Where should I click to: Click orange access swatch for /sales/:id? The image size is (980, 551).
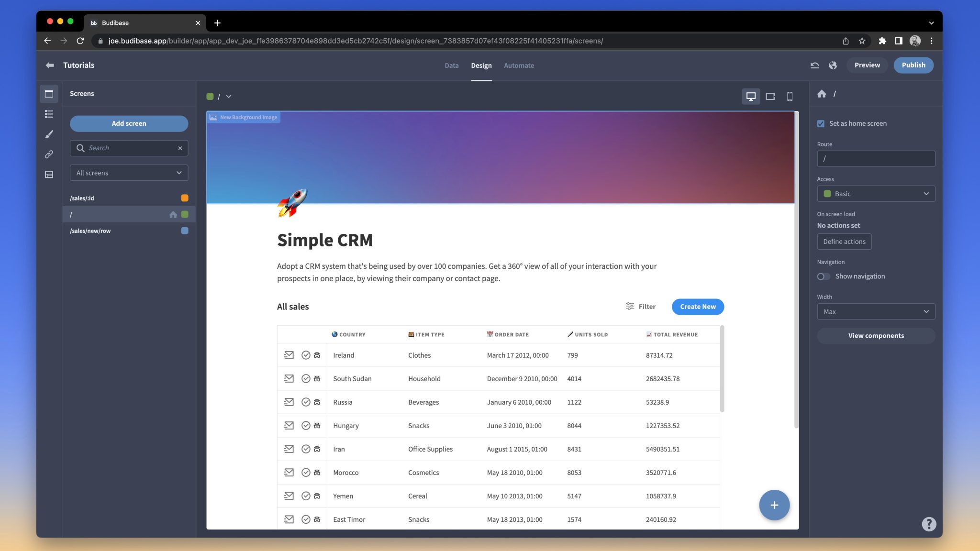click(x=185, y=198)
